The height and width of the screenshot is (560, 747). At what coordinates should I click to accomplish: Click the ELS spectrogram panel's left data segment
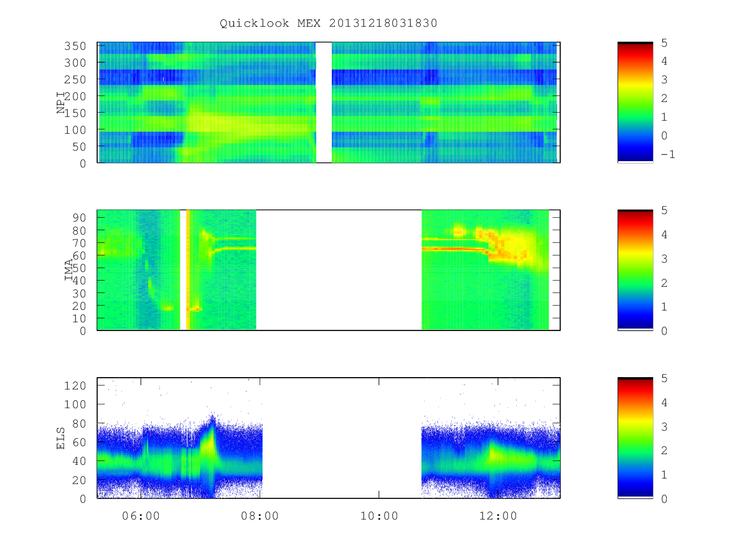[180, 438]
